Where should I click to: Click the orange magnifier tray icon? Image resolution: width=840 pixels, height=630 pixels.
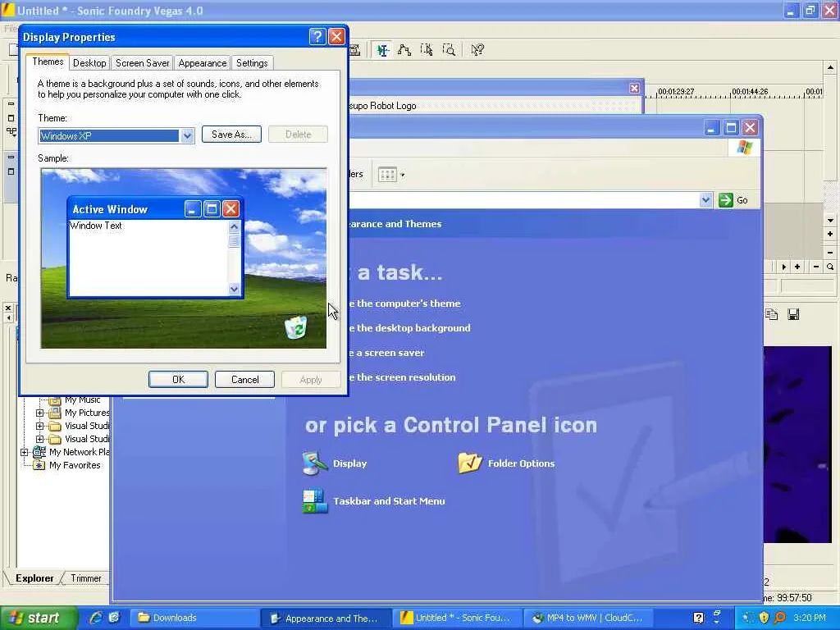pyautogui.click(x=780, y=618)
